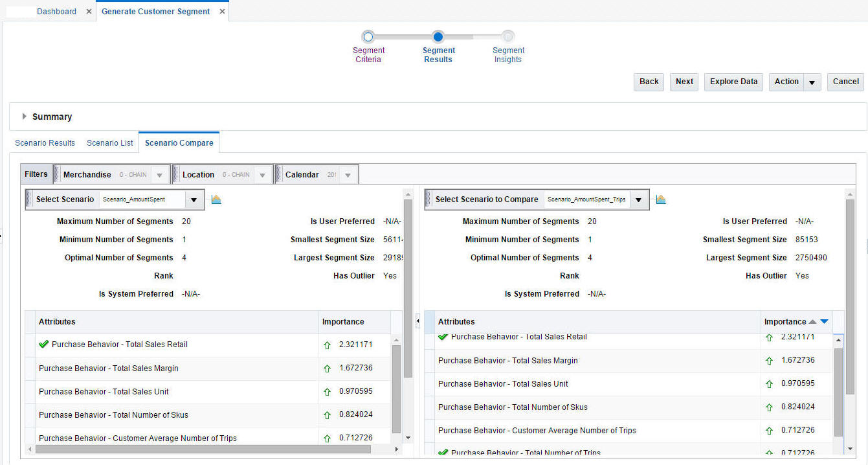868x465 pixels.
Task: Select right Total Sales Unit row
Action: pyautogui.click(x=628, y=384)
